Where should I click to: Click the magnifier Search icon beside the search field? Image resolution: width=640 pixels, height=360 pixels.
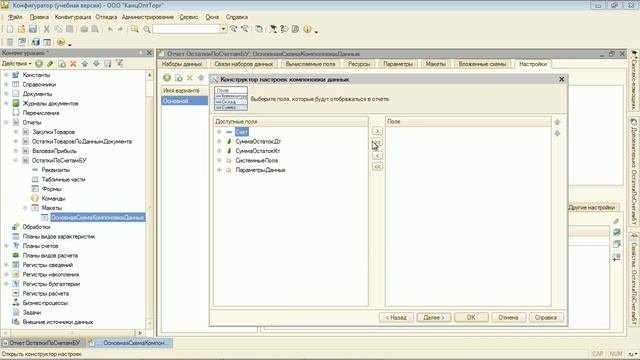147,29
